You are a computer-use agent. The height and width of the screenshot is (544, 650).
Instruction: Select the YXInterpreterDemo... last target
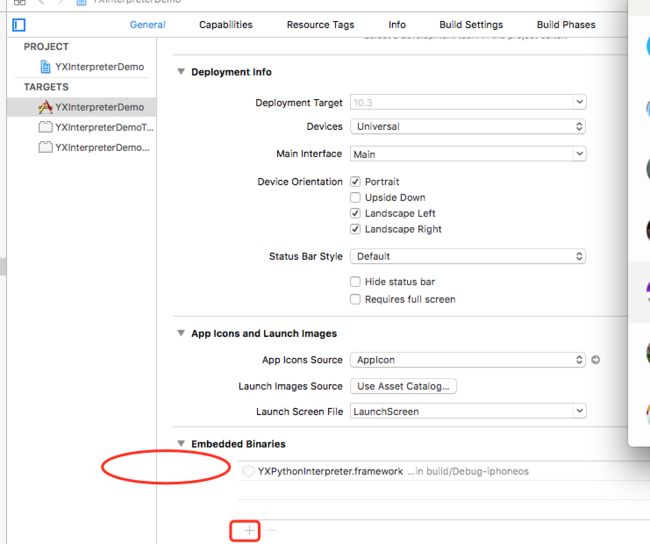click(x=94, y=148)
